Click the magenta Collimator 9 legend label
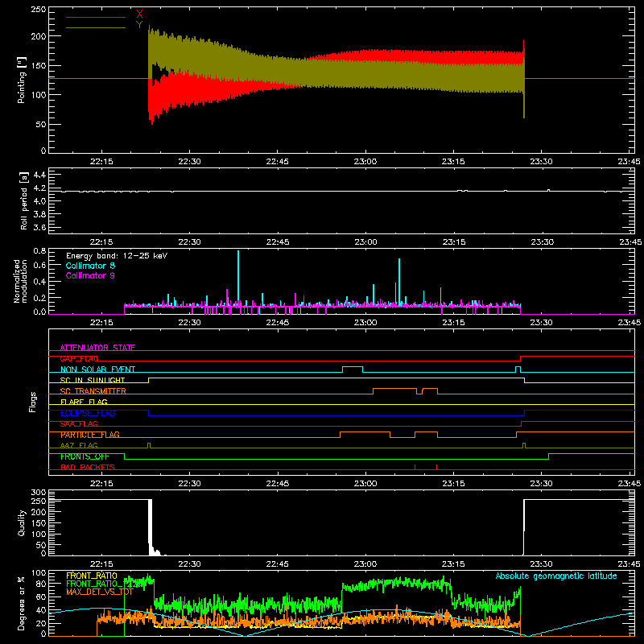The image size is (644, 644). pyautogui.click(x=90, y=275)
